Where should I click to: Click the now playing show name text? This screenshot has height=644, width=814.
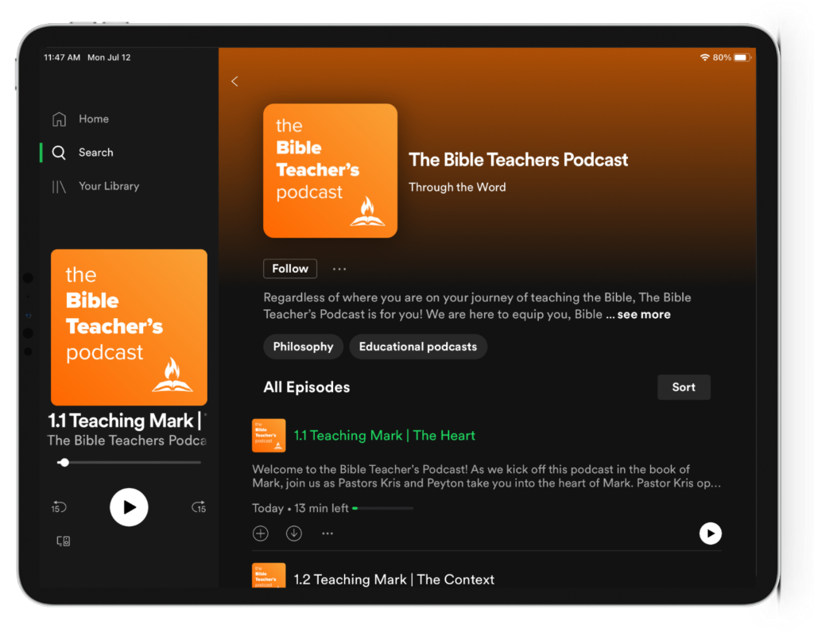(126, 441)
